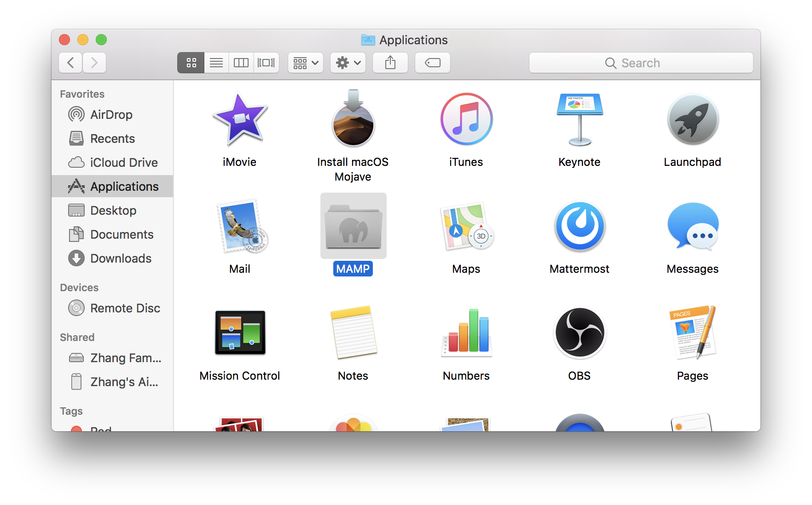The height and width of the screenshot is (505, 812).
Task: Open Downloads in the sidebar
Action: pos(121,258)
